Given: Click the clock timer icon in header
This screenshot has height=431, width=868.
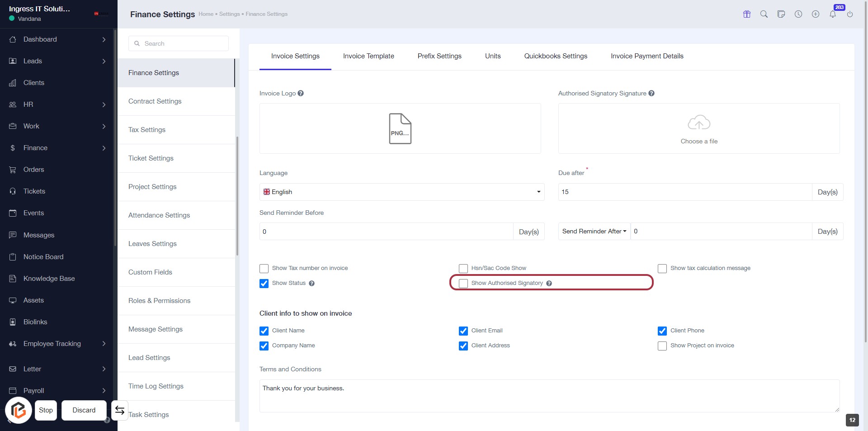Looking at the screenshot, I should coord(798,14).
